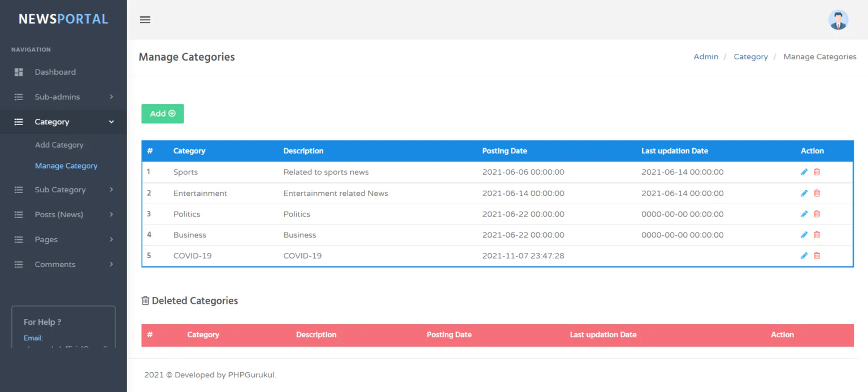Edit the COVID-19 category pencil icon
Screen dimensions: 868x392
804,256
